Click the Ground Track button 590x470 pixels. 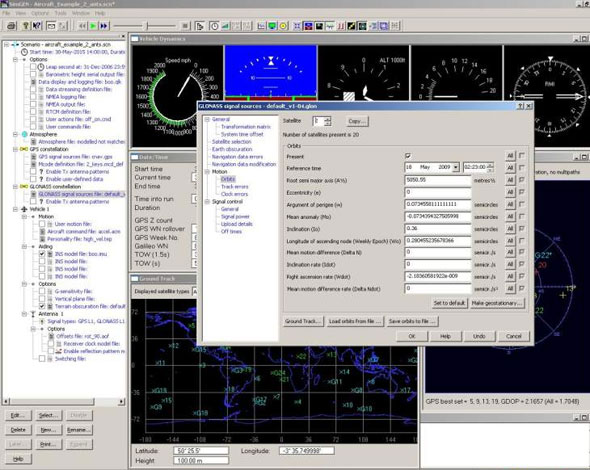(x=303, y=321)
